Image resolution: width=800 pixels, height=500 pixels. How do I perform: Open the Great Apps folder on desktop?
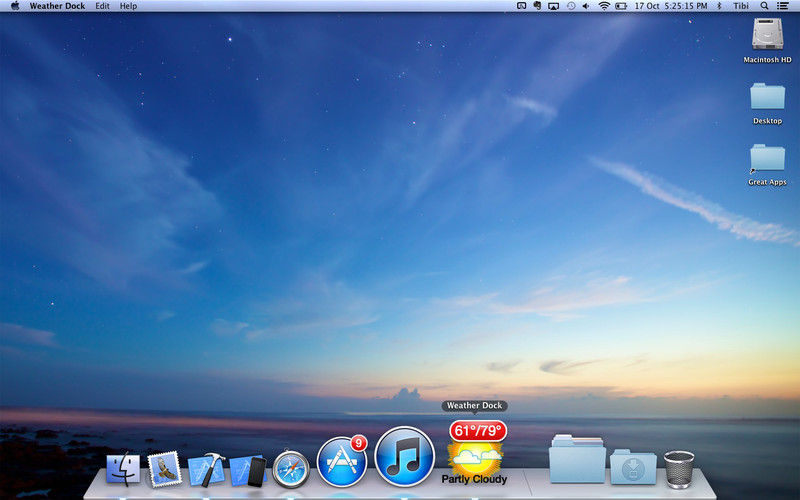click(767, 160)
